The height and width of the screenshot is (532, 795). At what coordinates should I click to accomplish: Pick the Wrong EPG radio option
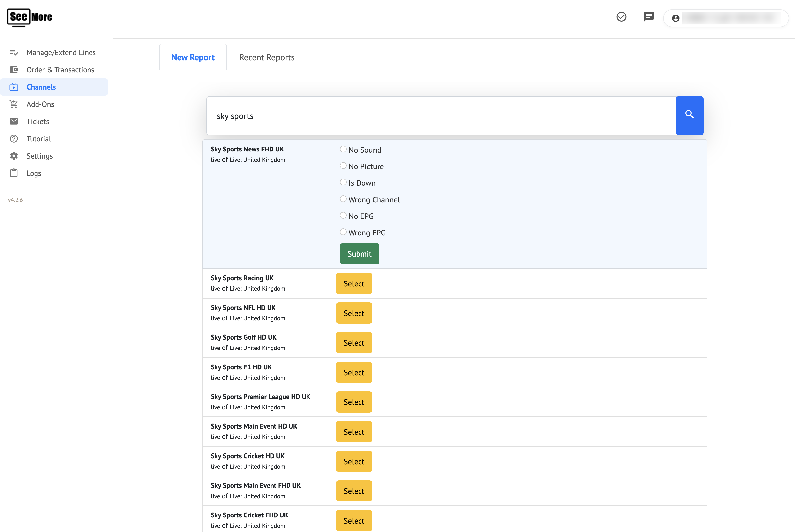(x=343, y=232)
